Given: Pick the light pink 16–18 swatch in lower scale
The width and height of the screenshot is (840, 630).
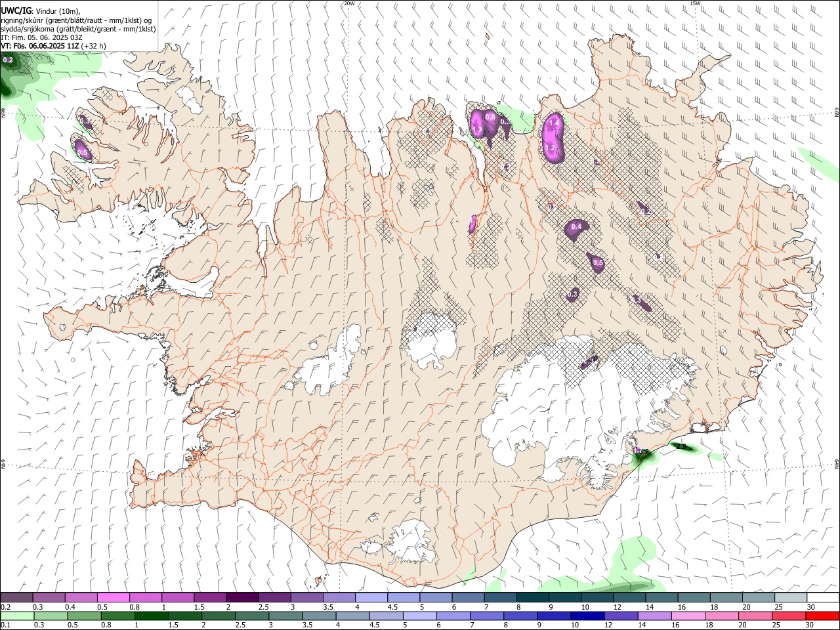Looking at the screenshot, I should (688, 616).
